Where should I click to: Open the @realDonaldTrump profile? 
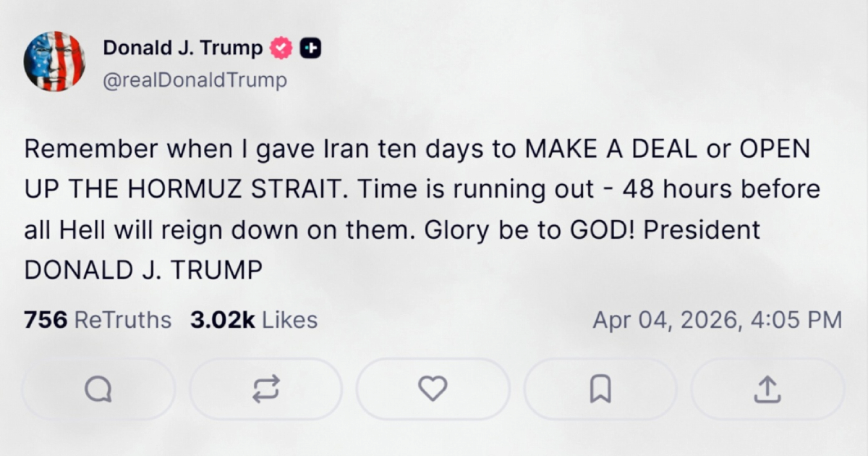click(195, 80)
